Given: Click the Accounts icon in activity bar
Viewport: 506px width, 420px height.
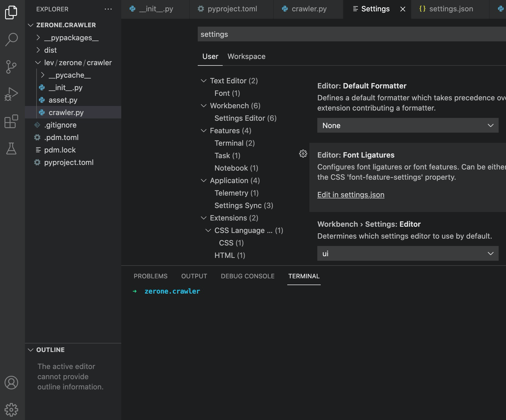Looking at the screenshot, I should coord(11,383).
